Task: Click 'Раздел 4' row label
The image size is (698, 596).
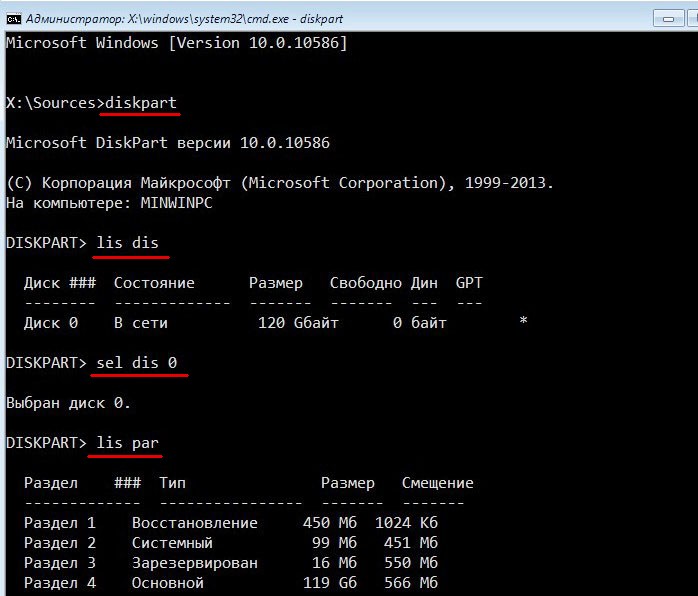Action: pyautogui.click(x=60, y=583)
